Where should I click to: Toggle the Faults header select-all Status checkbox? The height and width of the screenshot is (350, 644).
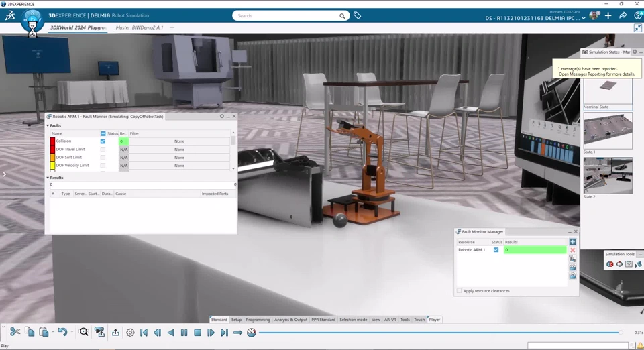103,133
